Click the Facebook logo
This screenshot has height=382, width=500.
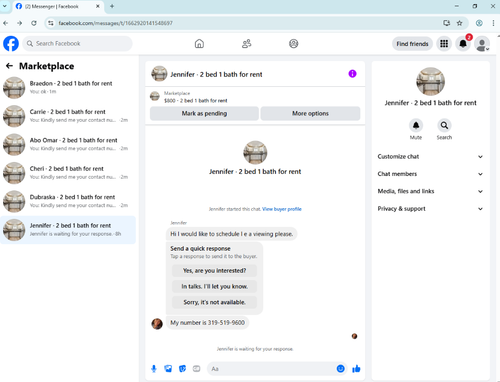(x=11, y=44)
